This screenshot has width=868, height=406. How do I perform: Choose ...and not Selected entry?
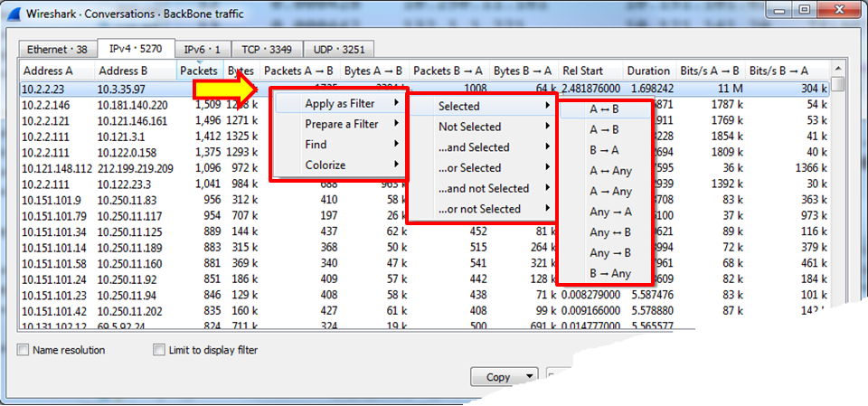point(482,188)
